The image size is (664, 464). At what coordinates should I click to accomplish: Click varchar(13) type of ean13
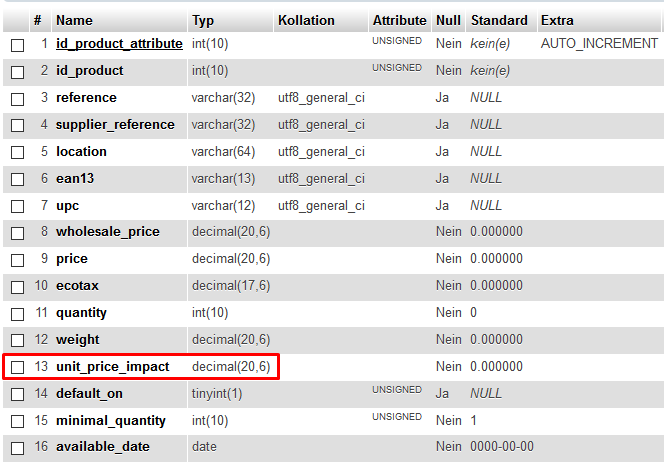pyautogui.click(x=223, y=179)
